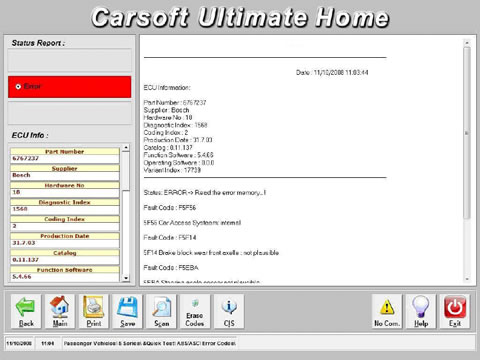The height and width of the screenshot is (360, 480).
Task: Print the report with printer icon
Action: coord(94,311)
